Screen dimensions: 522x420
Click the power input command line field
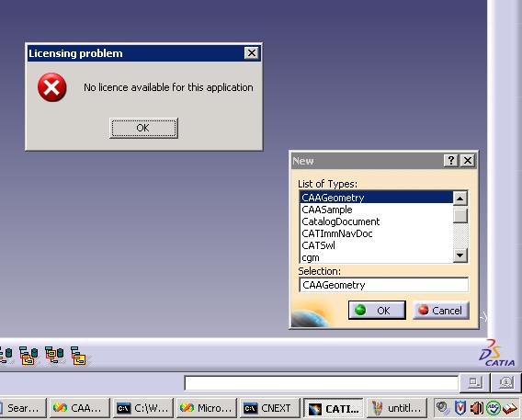(322, 383)
